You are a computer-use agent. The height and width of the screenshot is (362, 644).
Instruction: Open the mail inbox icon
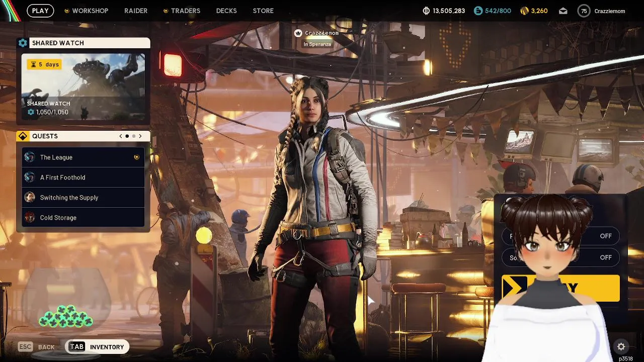click(563, 11)
